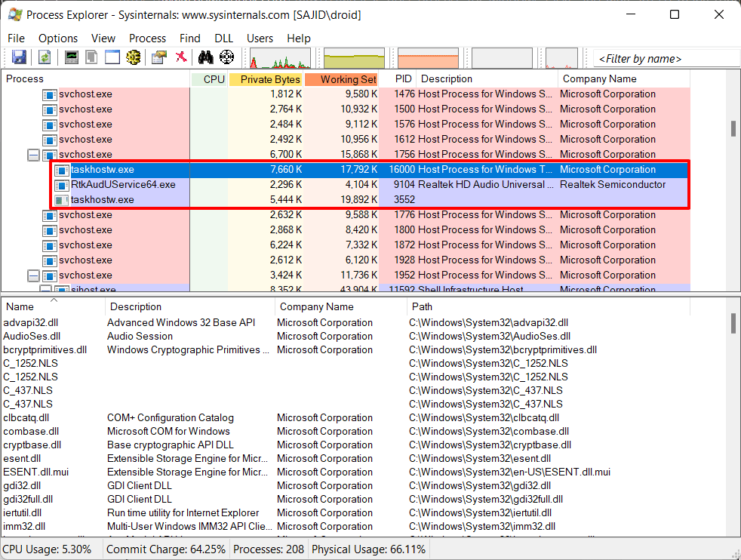
Task: Collapse the svchost.exe tree with PID 1756
Action: (33, 155)
